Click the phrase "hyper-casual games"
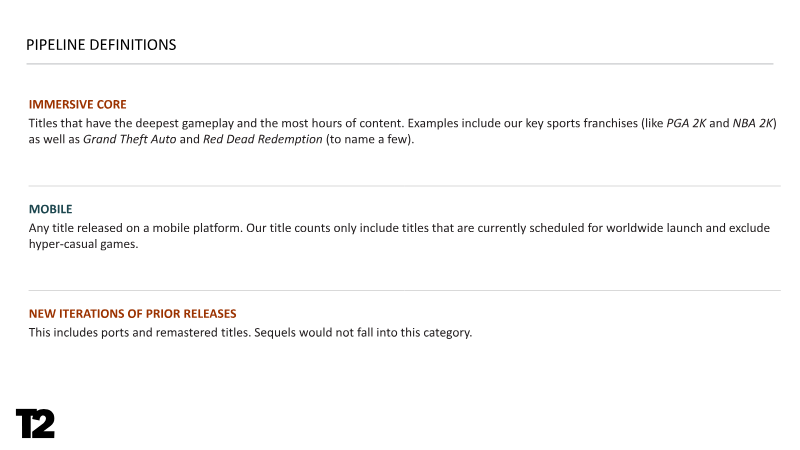The height and width of the screenshot is (450, 800). (x=82, y=245)
